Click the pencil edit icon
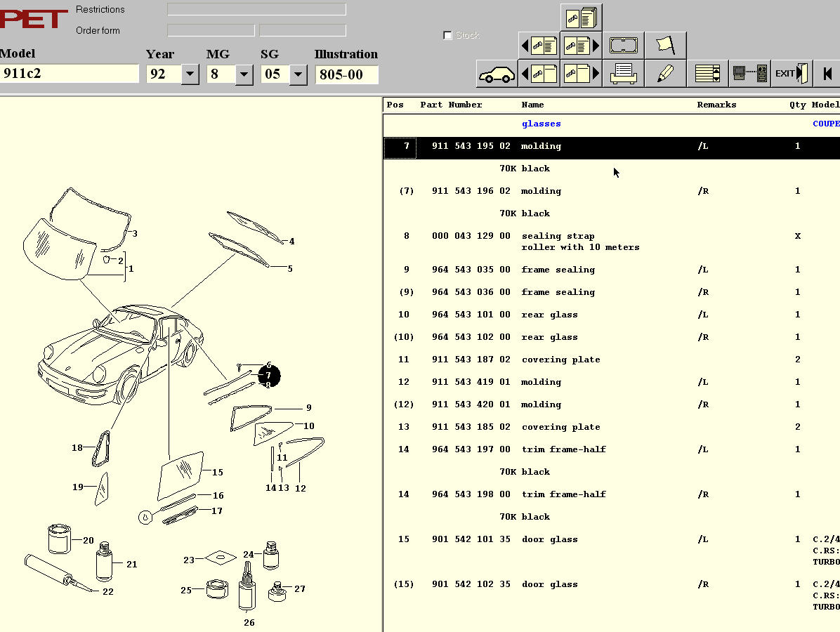 pyautogui.click(x=665, y=73)
